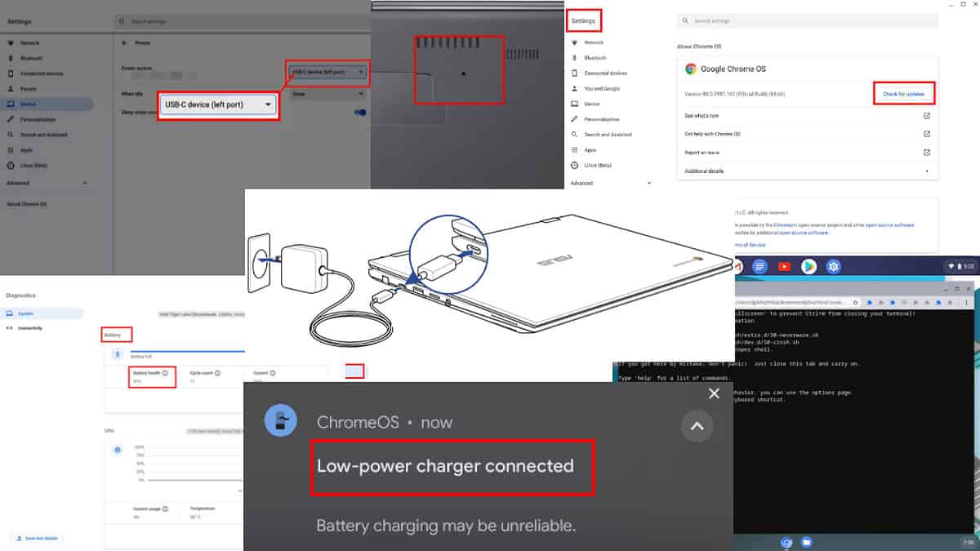Go back using the arrow next to Power
This screenshot has height=551, width=980.
123,42
